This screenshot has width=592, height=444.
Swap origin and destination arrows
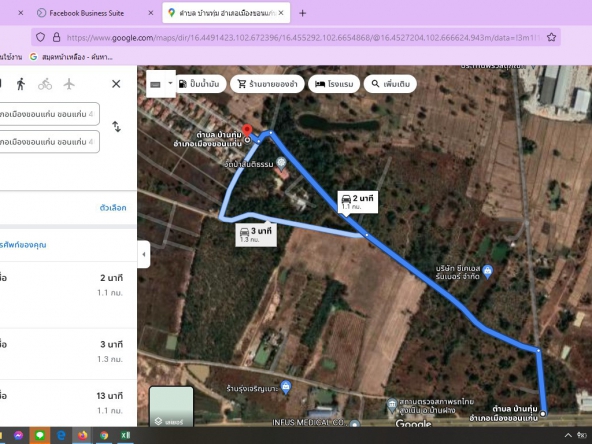[x=117, y=127]
